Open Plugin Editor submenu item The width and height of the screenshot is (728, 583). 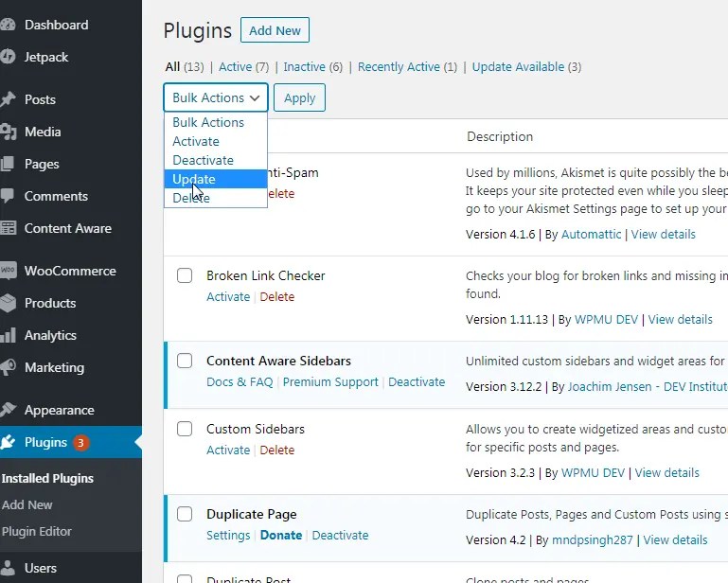pos(37,531)
